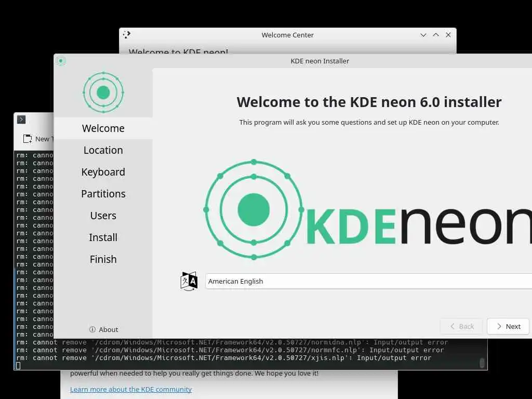Click the Welcome to the KDE neon 6.0 installer heading
The height and width of the screenshot is (399, 532).
[x=369, y=102]
